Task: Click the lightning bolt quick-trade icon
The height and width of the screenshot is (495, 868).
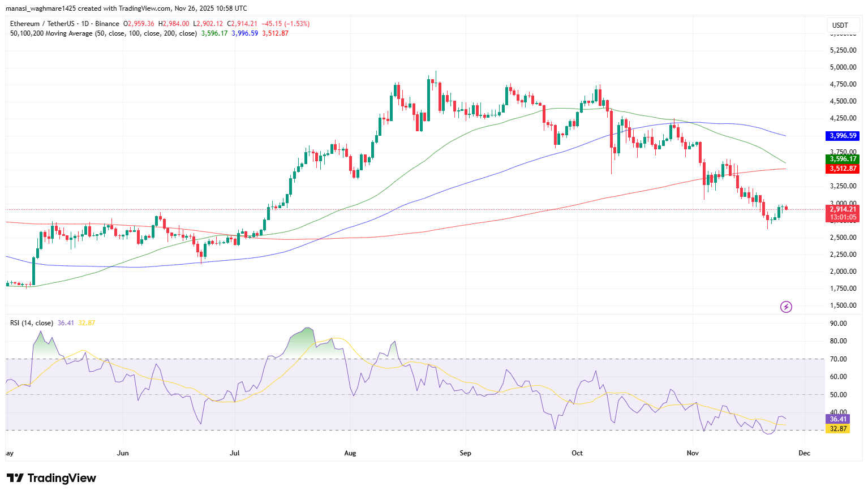Action: (786, 307)
